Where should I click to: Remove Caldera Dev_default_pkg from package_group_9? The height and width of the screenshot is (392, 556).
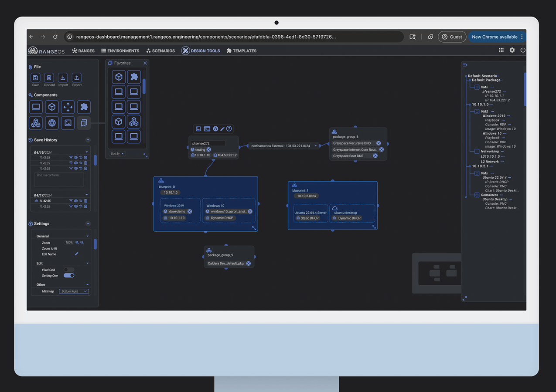click(x=249, y=264)
